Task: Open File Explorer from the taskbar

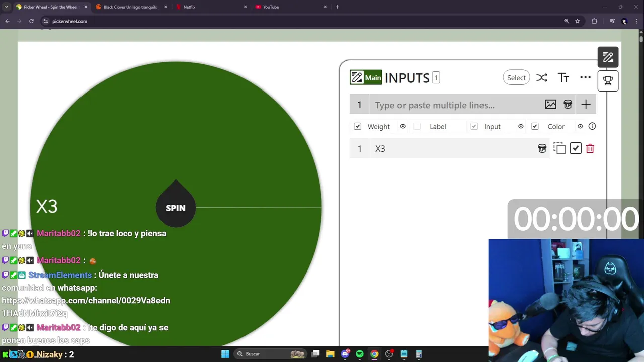Action: click(x=330, y=354)
